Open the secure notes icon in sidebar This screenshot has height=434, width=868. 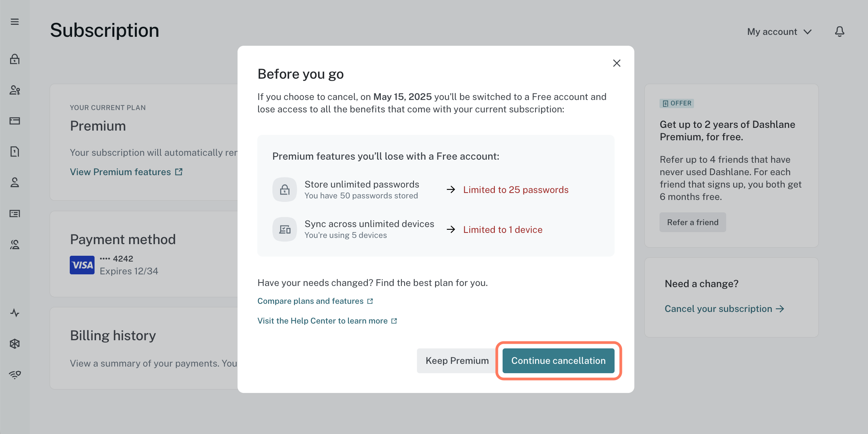15,152
